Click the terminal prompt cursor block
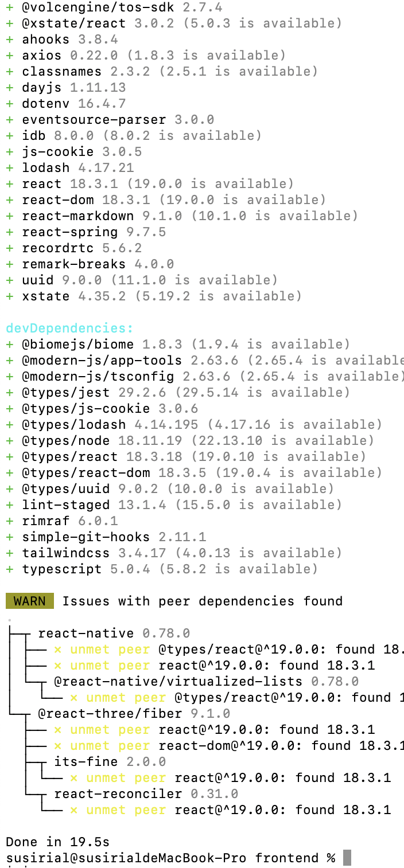Viewport: 404px width, 868px height. click(347, 858)
